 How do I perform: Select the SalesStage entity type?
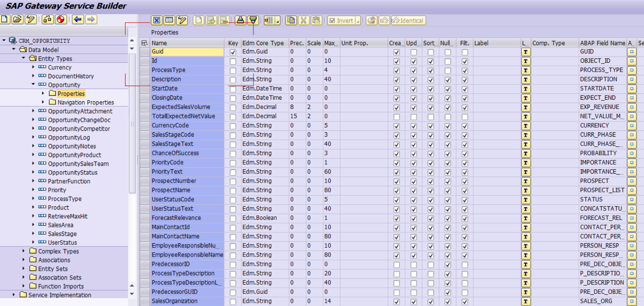62,234
